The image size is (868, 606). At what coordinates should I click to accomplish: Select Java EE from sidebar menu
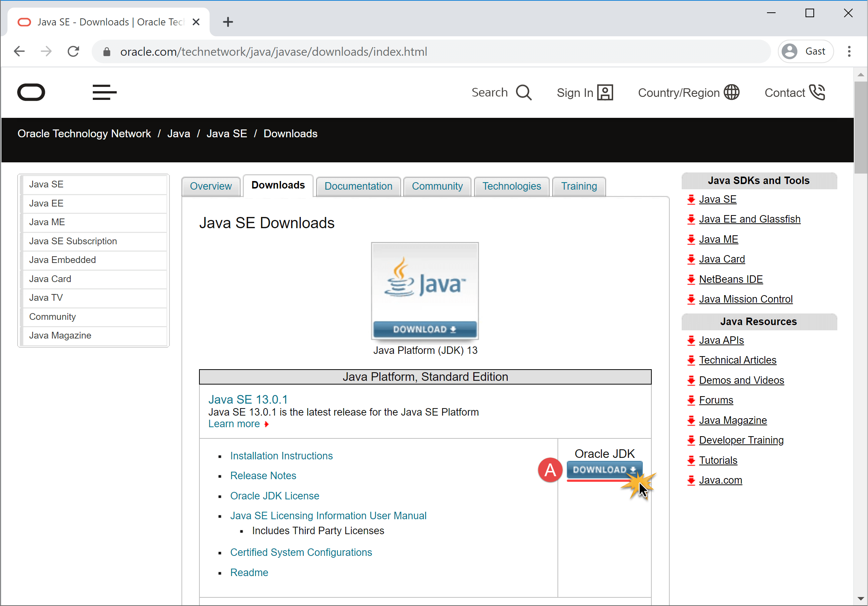click(x=46, y=203)
